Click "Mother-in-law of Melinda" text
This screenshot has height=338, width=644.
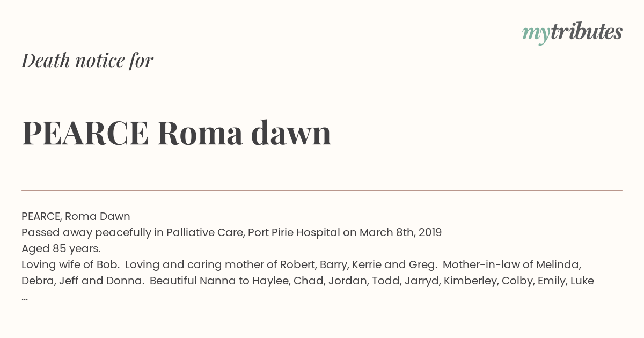[511, 264]
